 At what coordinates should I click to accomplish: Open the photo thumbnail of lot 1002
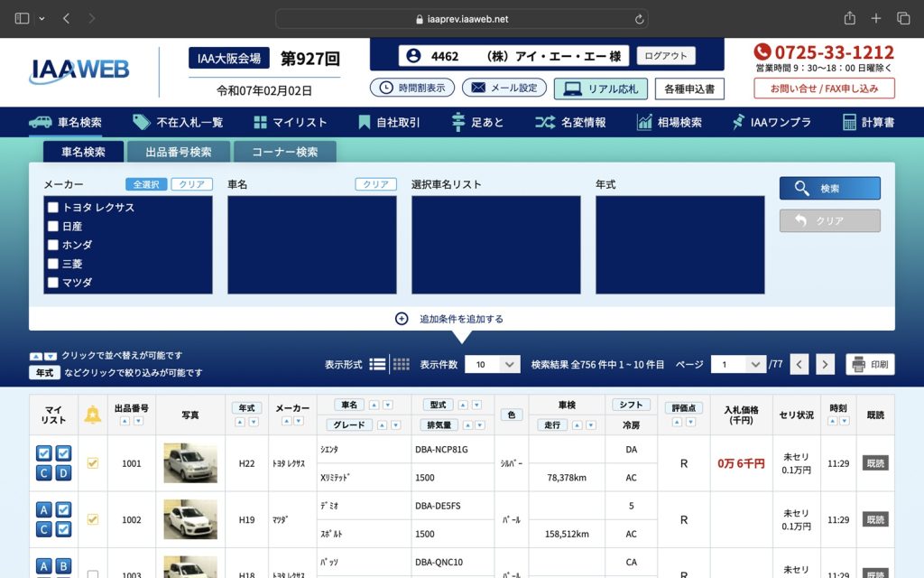(x=189, y=519)
